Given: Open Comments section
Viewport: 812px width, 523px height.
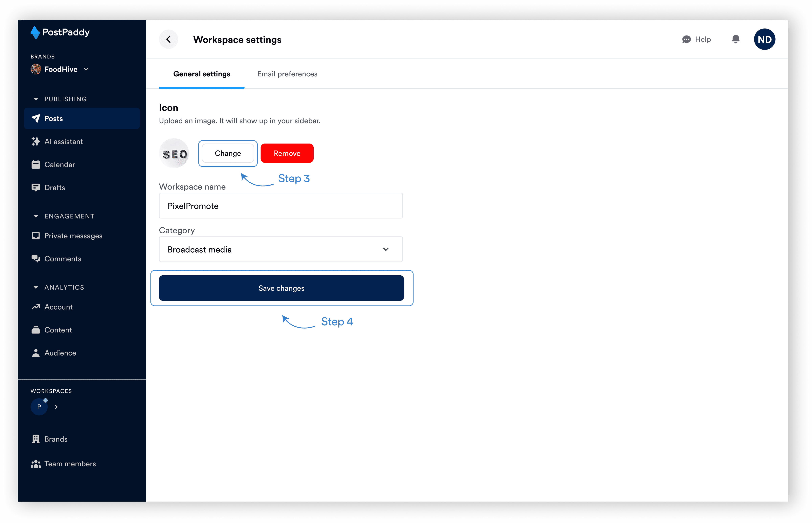Looking at the screenshot, I should (62, 259).
